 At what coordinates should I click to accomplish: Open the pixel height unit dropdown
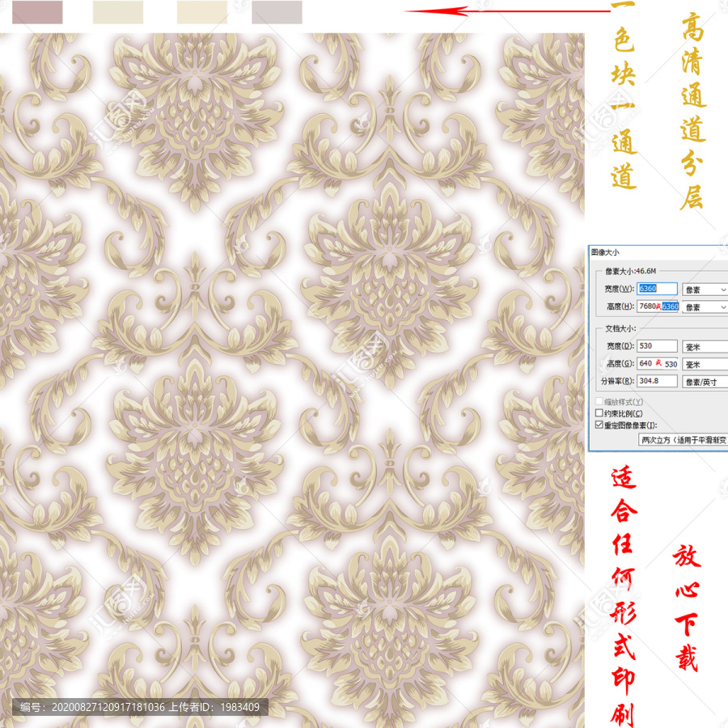click(x=705, y=307)
